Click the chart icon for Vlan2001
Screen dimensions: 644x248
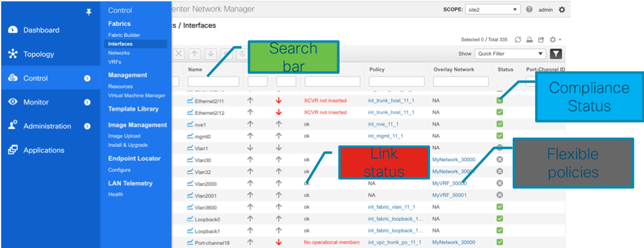click(190, 195)
